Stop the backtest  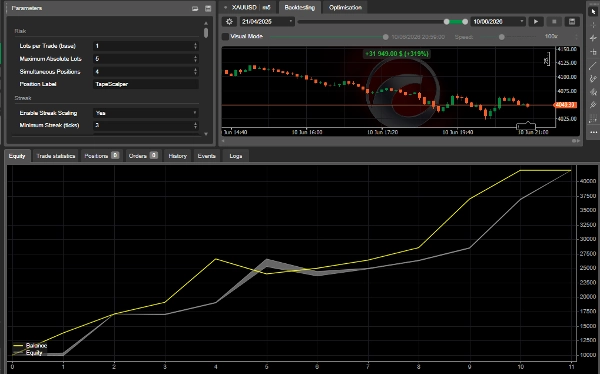click(554, 22)
